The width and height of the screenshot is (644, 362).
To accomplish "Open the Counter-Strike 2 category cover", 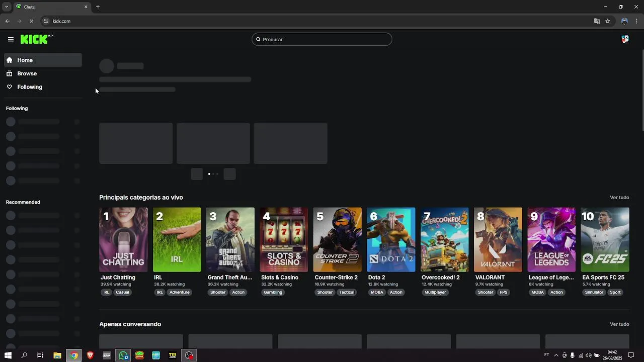I will coord(337,240).
